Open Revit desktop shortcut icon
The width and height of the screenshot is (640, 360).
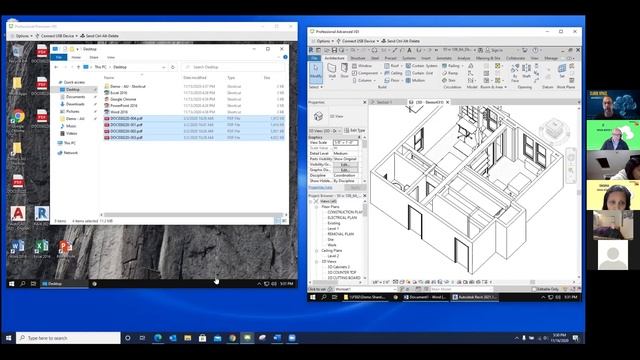(x=41, y=216)
